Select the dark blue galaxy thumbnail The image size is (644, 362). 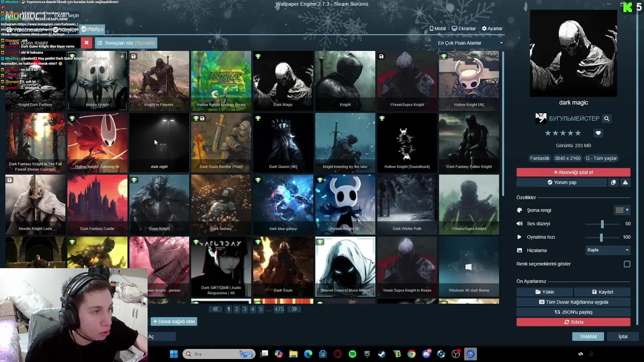tap(283, 204)
